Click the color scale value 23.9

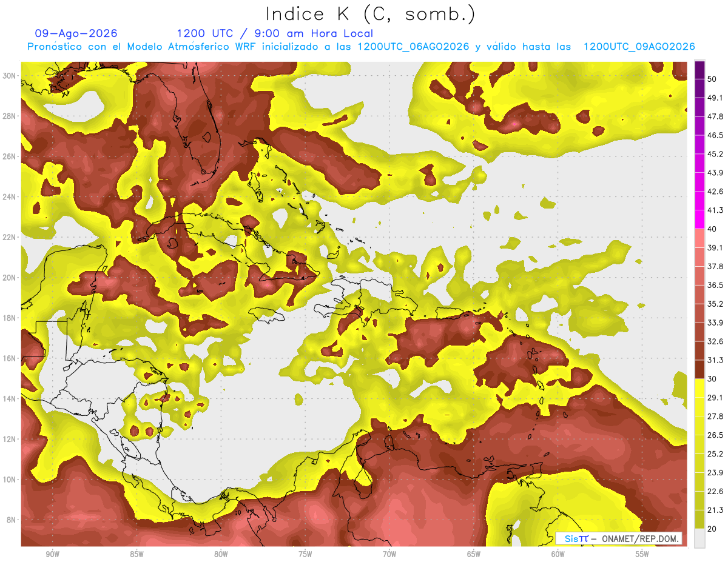coord(715,472)
